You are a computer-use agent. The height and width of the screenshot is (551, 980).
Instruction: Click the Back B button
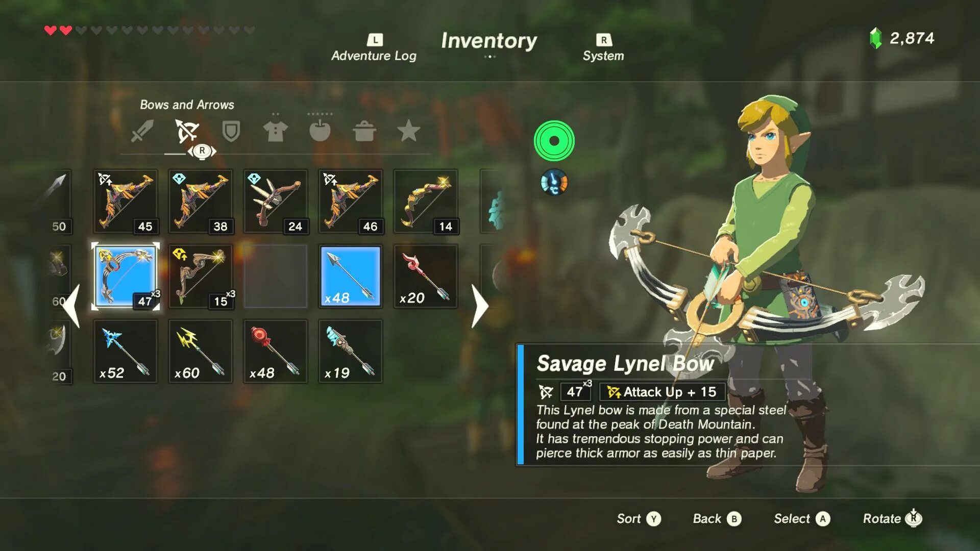pyautogui.click(x=717, y=519)
